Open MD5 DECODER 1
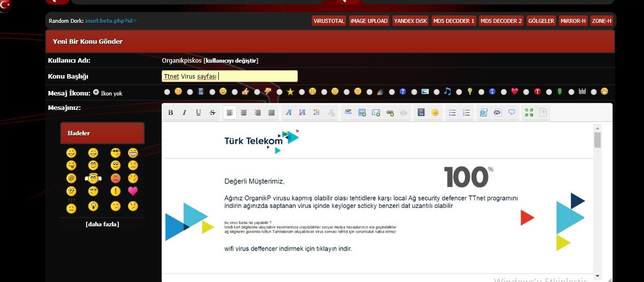Screen dimensions: 644x282 [x=454, y=21]
